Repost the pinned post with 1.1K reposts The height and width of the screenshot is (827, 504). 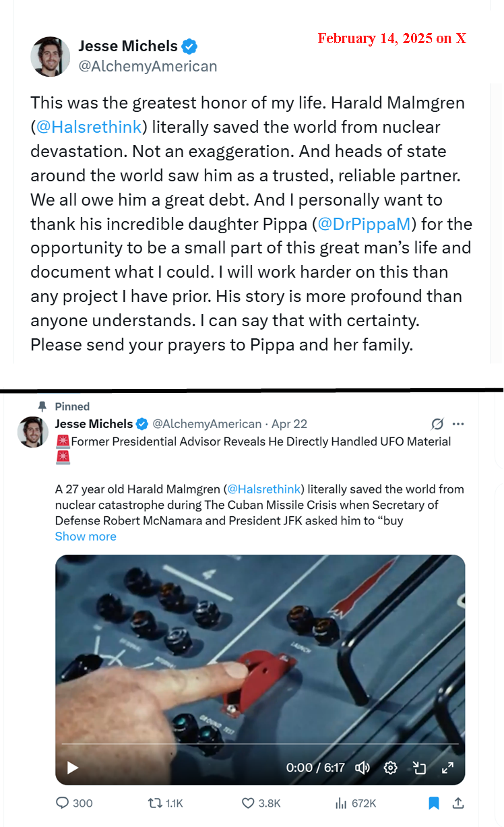pyautogui.click(x=165, y=803)
